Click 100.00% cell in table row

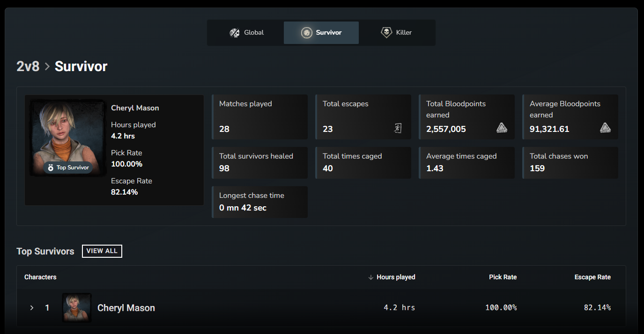pos(501,308)
